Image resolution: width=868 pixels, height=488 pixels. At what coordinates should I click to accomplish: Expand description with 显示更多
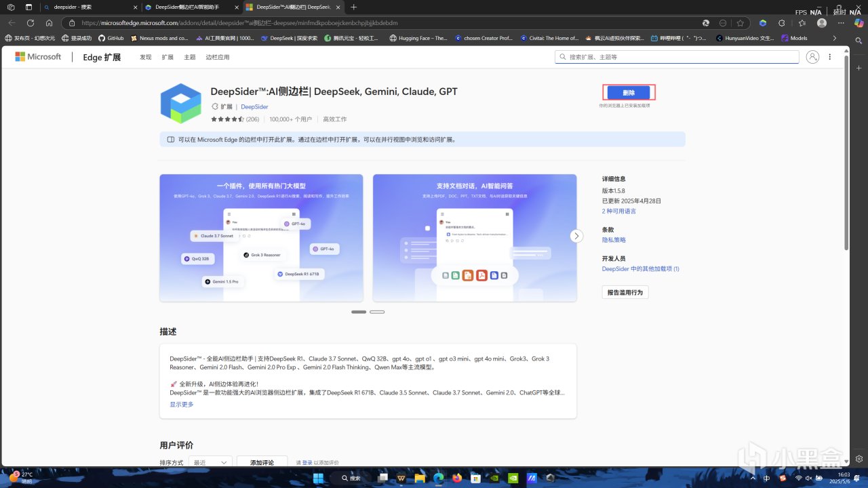pos(182,405)
